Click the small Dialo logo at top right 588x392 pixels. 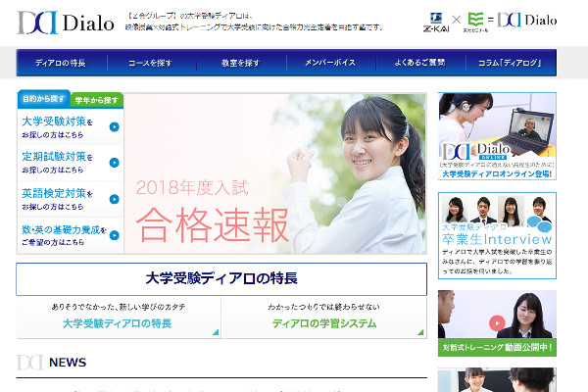pos(527,20)
